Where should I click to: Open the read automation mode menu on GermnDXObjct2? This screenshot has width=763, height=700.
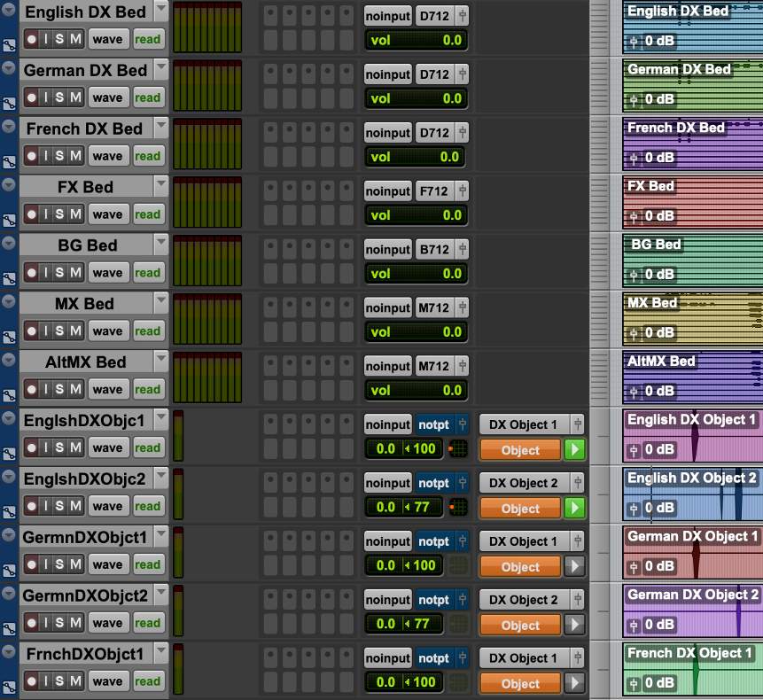pos(148,623)
